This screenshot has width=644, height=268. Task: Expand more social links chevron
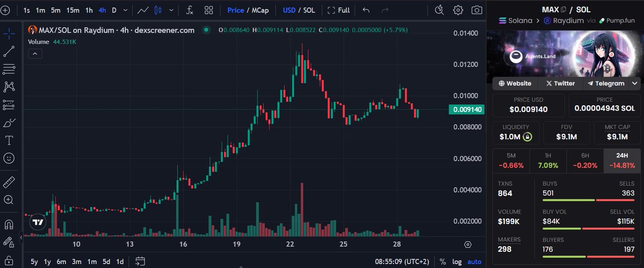point(635,83)
